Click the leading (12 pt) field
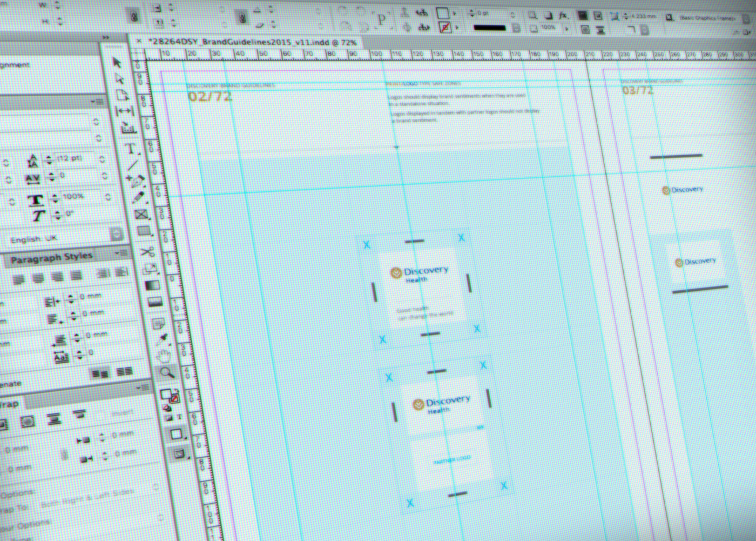The width and height of the screenshot is (756, 541). (76, 158)
